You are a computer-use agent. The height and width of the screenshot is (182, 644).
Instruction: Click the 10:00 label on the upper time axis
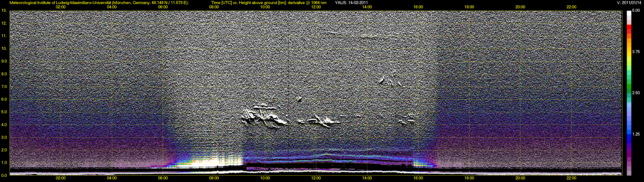[x=265, y=7]
